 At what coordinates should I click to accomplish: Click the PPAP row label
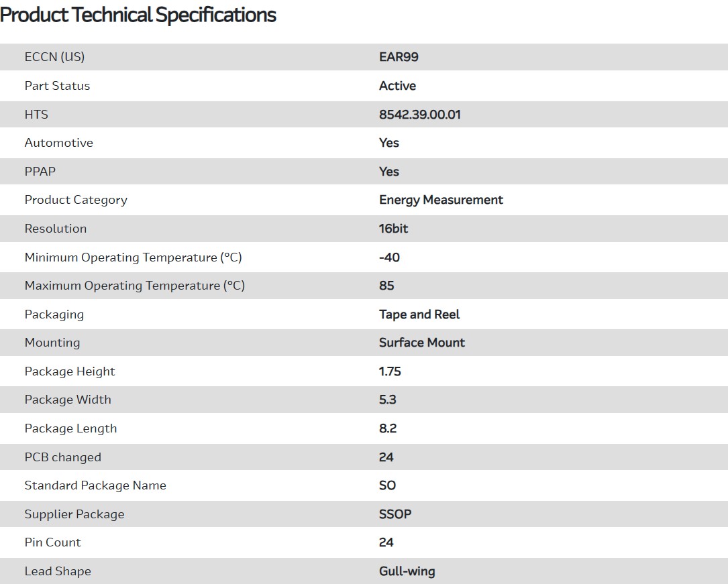tap(40, 172)
